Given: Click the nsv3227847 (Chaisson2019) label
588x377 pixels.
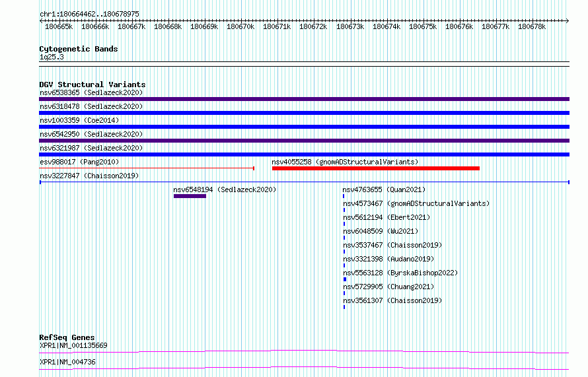Looking at the screenshot, I should (89, 176).
